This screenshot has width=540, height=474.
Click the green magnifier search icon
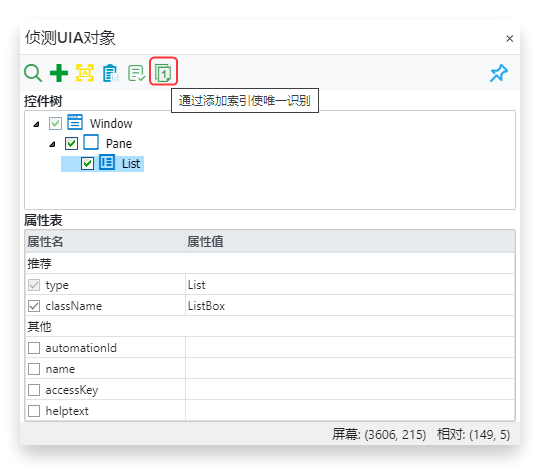pos(33,73)
